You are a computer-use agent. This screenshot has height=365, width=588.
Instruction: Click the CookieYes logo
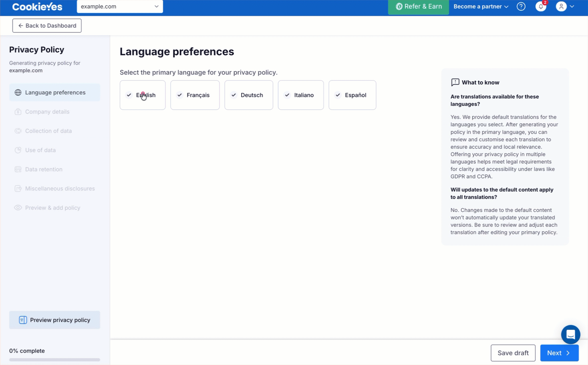[x=37, y=6]
